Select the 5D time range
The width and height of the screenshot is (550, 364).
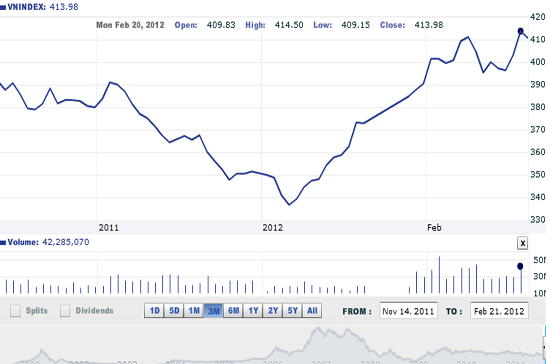[x=174, y=311]
